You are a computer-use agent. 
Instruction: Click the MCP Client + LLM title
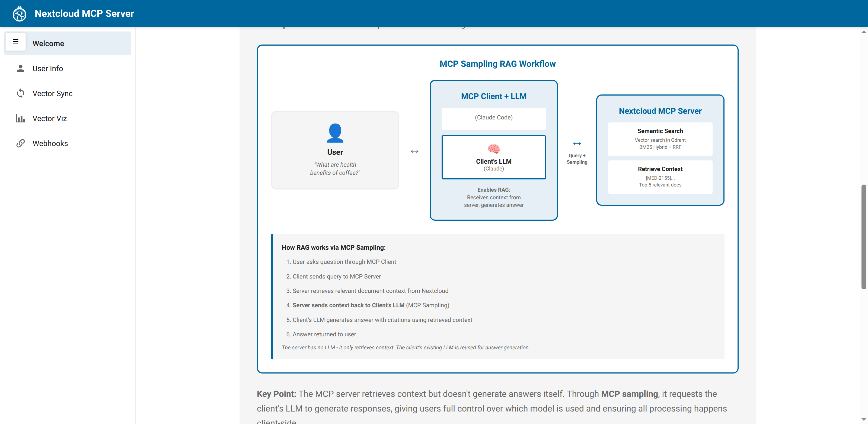[494, 96]
